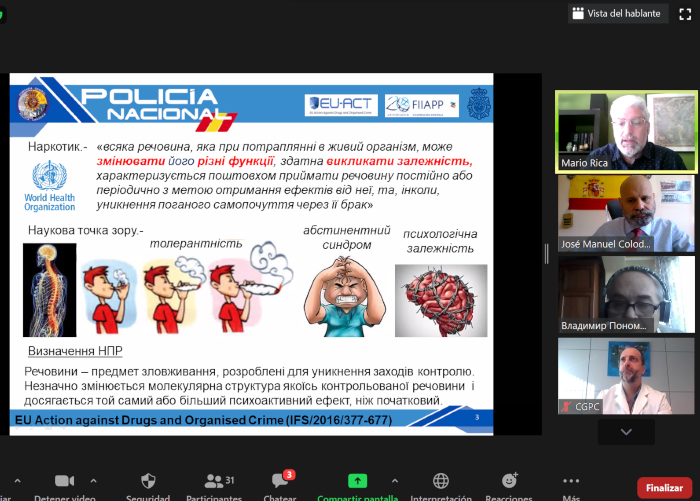Image resolution: width=700 pixels, height=501 pixels.
Task: Click the muted microphone icon on CGPC
Action: pyautogui.click(x=566, y=407)
